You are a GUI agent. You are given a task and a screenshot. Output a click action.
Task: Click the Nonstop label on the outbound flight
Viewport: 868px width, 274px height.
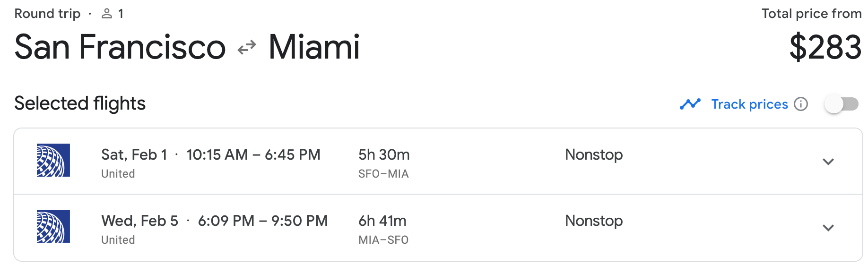(594, 155)
